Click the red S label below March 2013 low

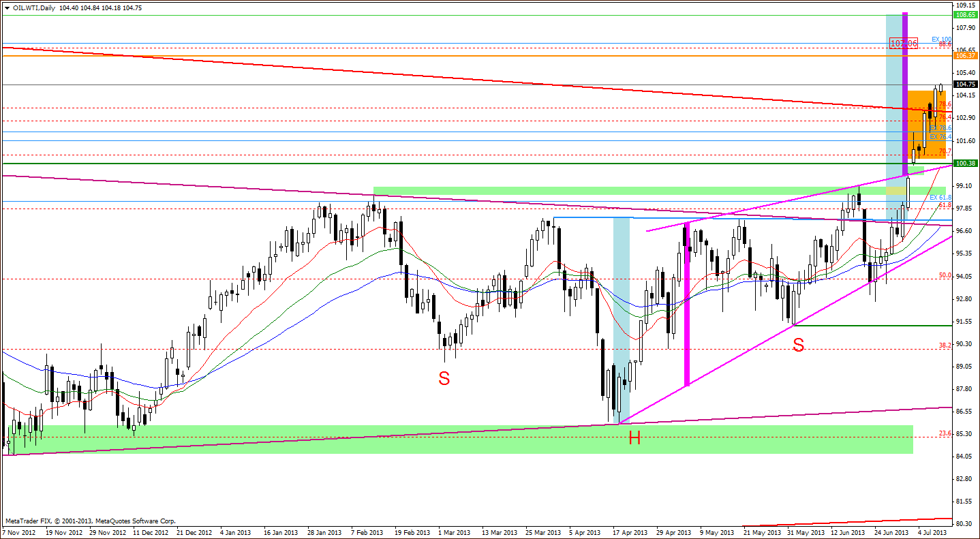coord(444,379)
